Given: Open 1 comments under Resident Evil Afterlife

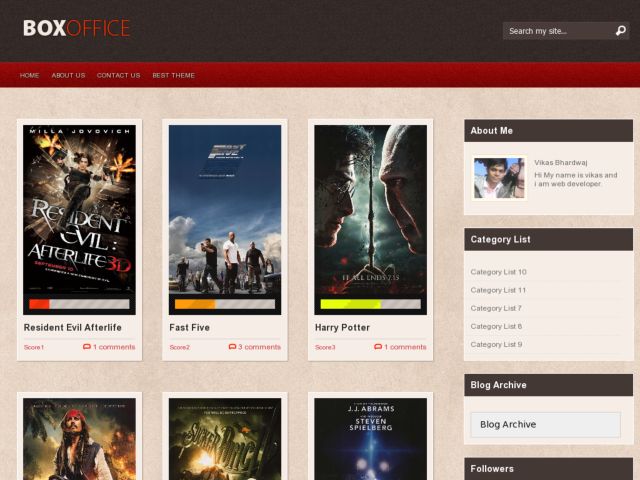Looking at the screenshot, I should coord(114,347).
